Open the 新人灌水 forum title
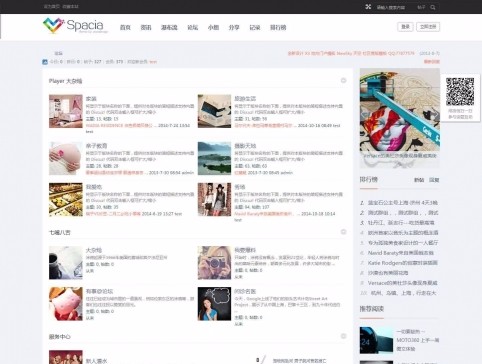This screenshot has height=364, width=482. click(x=96, y=361)
